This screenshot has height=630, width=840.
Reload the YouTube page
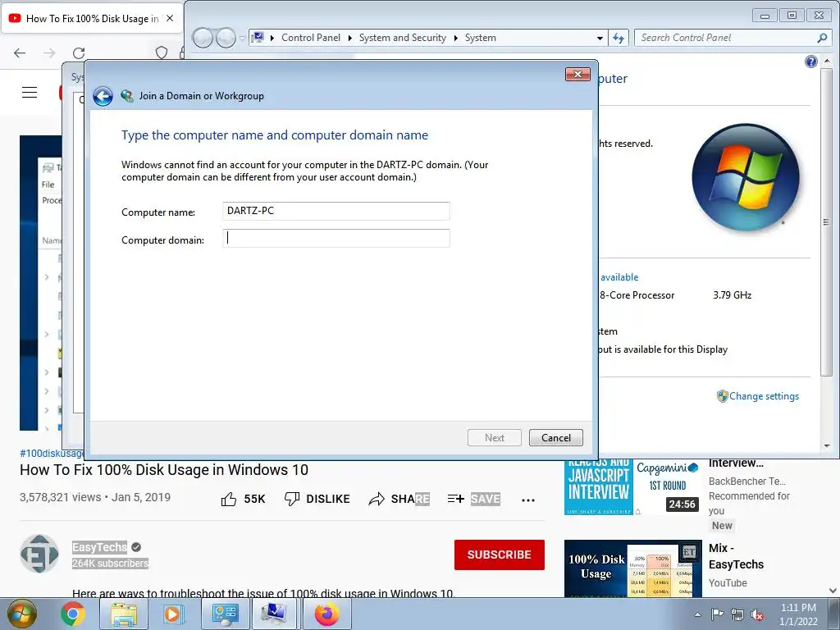point(79,52)
